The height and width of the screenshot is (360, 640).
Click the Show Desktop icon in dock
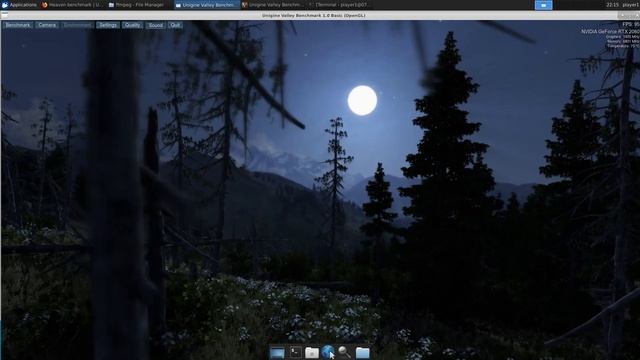277,352
